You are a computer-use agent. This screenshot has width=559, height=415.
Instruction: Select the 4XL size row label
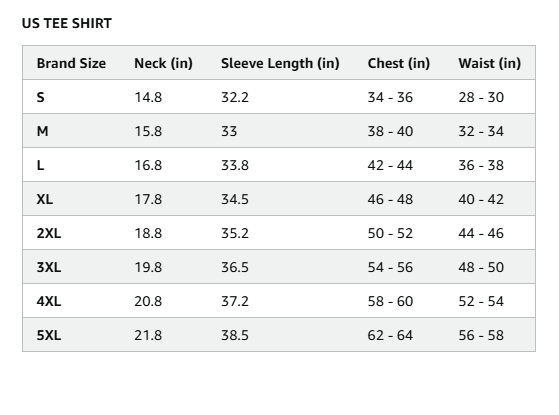coord(49,302)
